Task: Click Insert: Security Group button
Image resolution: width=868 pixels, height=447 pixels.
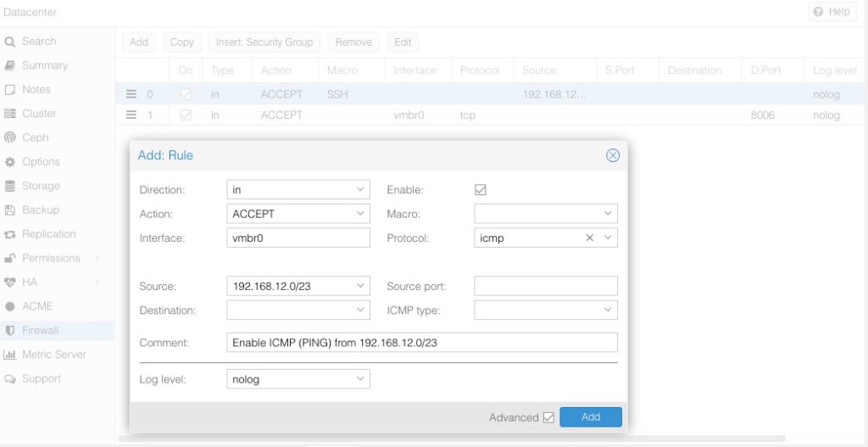Action: (264, 42)
